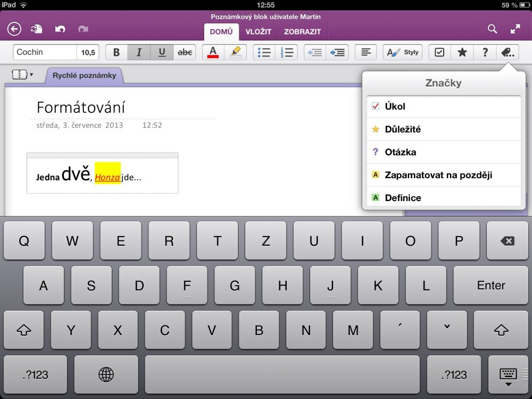The height and width of the screenshot is (399, 532).
Task: Open the ZOBRAZIT ribbon tab
Action: click(303, 32)
